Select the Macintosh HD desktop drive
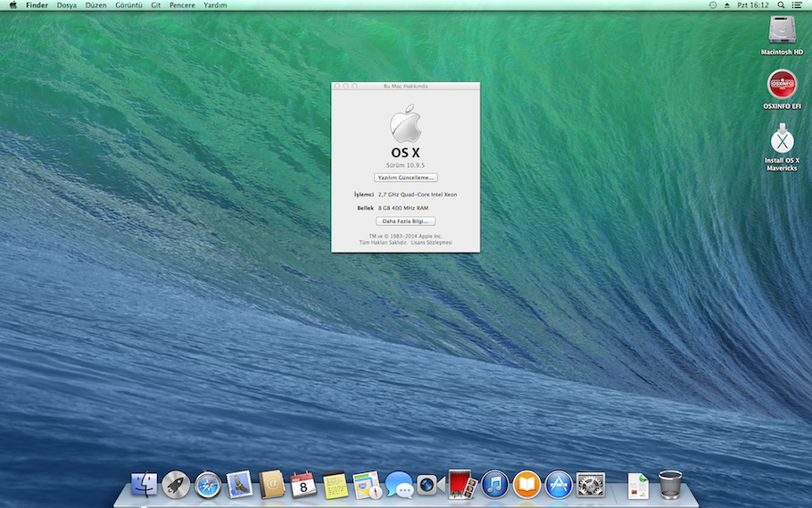 [x=782, y=31]
